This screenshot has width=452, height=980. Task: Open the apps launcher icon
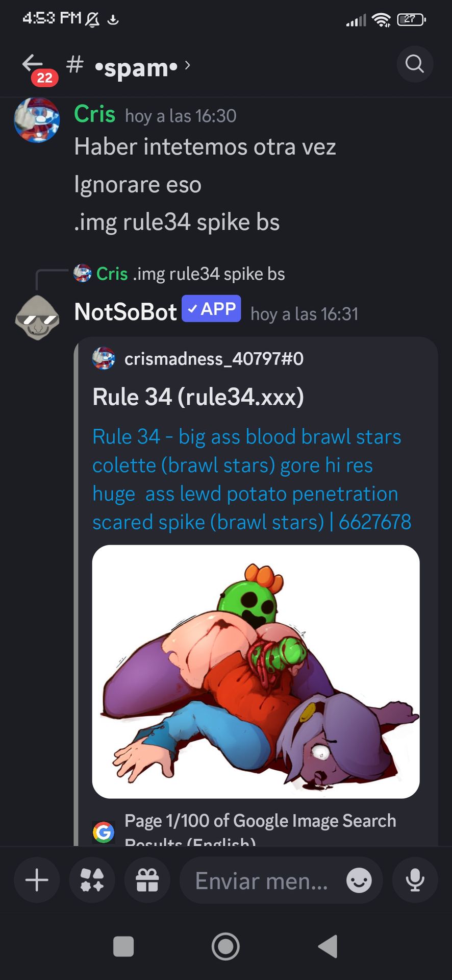tap(92, 880)
